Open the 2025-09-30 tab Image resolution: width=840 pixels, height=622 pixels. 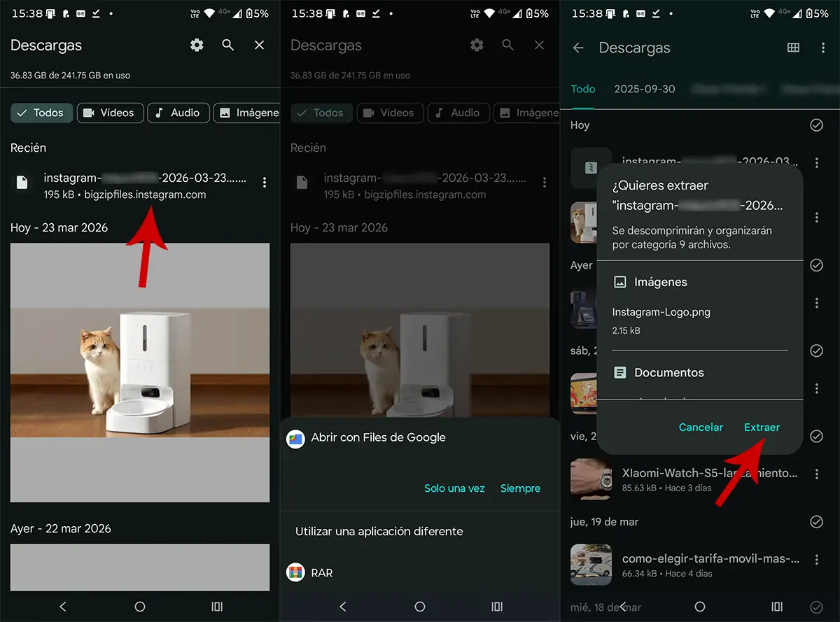643,89
